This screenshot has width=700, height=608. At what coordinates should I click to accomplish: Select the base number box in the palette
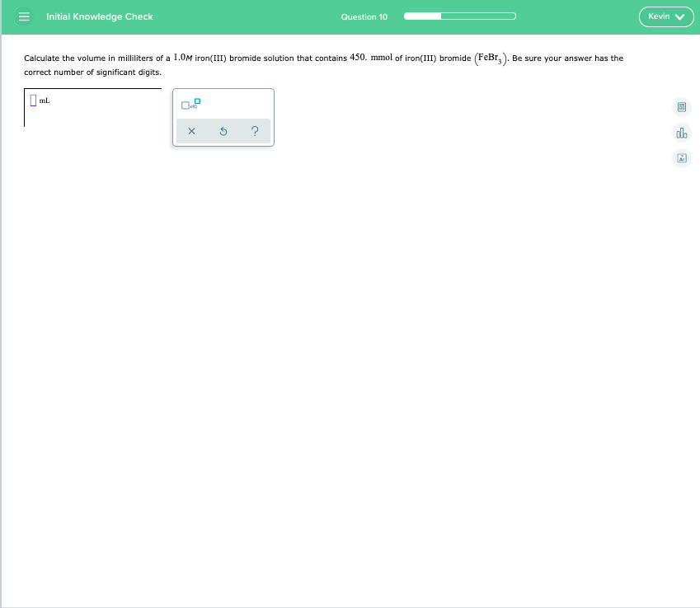186,105
